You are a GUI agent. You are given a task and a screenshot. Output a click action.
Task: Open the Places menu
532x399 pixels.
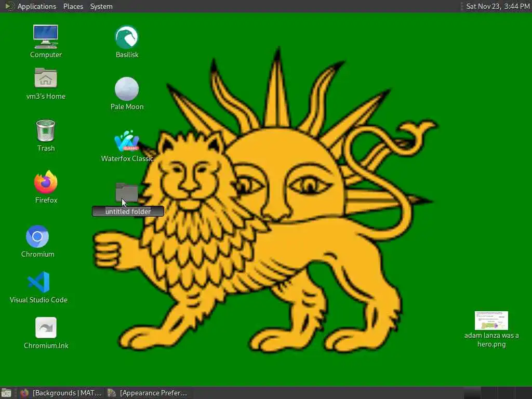(73, 6)
